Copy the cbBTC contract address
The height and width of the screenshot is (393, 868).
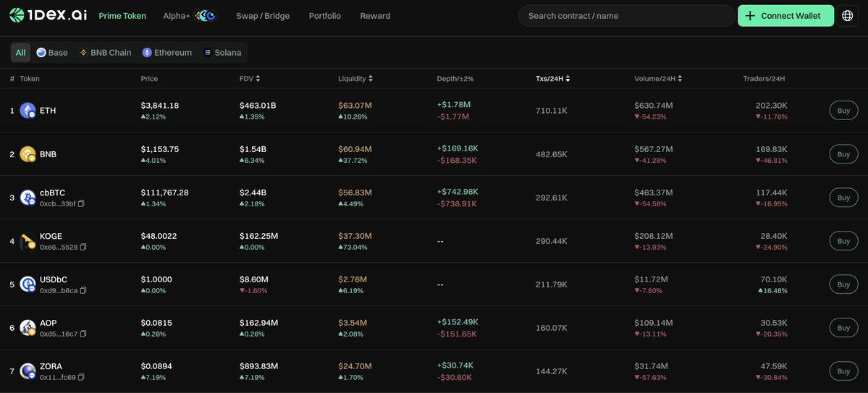81,204
